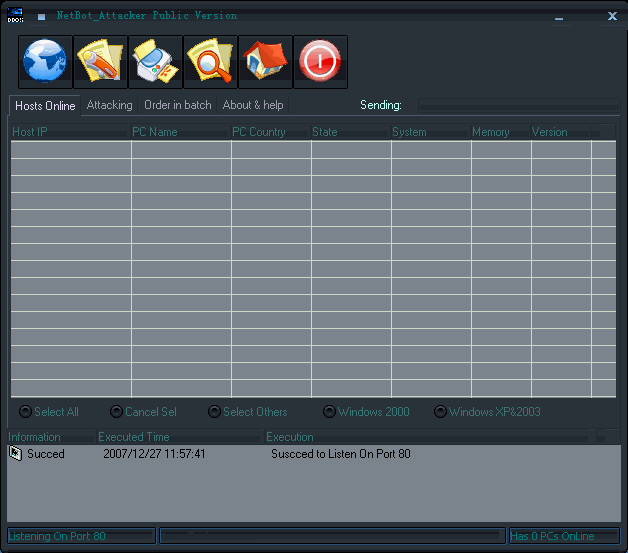Screen dimensions: 628x553
Task: Open the folder with magnifier icon
Action: pyautogui.click(x=210, y=62)
